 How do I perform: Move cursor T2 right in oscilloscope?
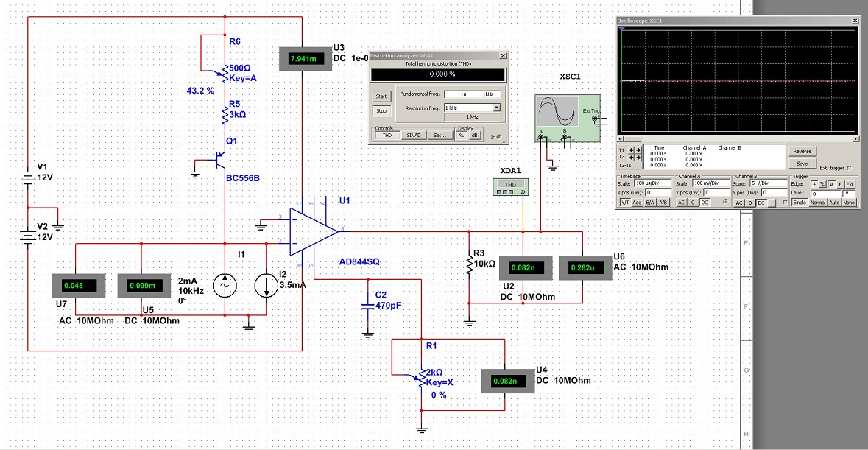638,158
